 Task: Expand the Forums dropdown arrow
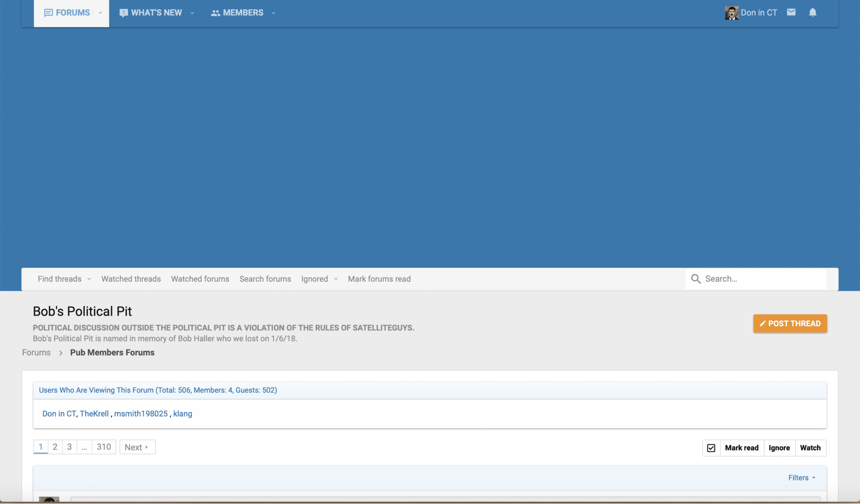[x=100, y=13]
